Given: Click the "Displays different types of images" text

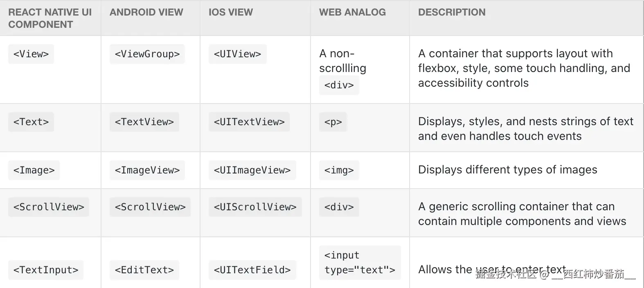Looking at the screenshot, I should click(x=507, y=170).
